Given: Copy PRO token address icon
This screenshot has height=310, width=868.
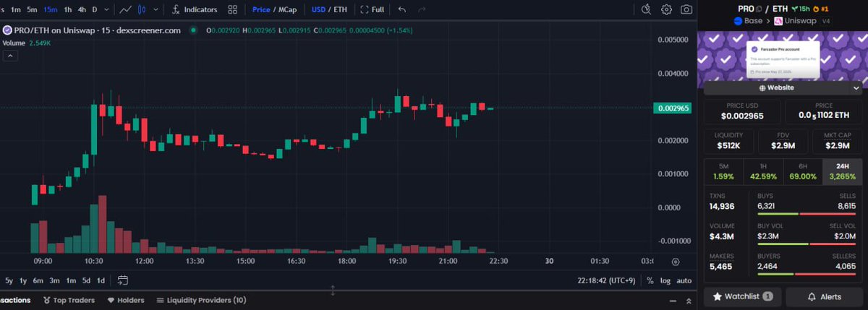Looking at the screenshot, I should pyautogui.click(x=759, y=9).
